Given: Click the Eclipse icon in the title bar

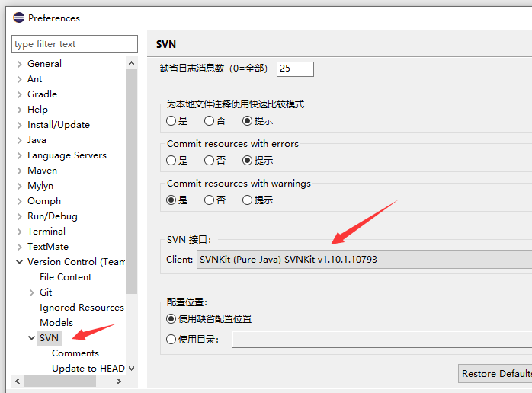Looking at the screenshot, I should click(18, 18).
